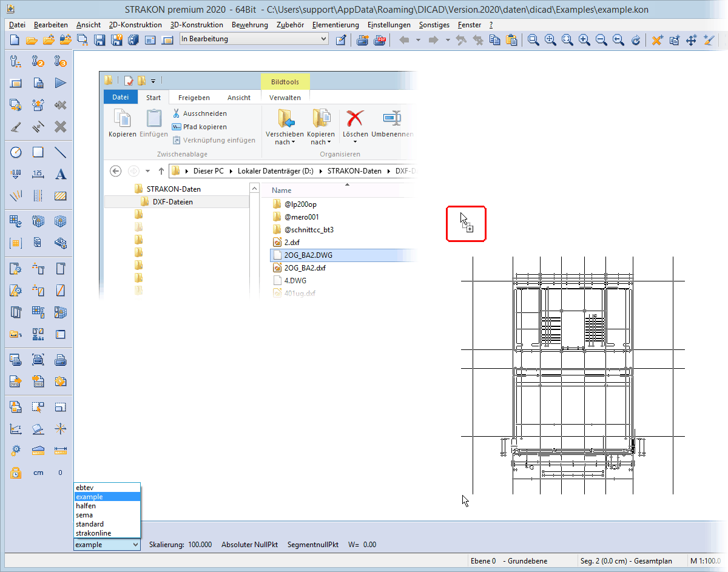
Task: Click the orange X with star icon
Action: coord(657,40)
